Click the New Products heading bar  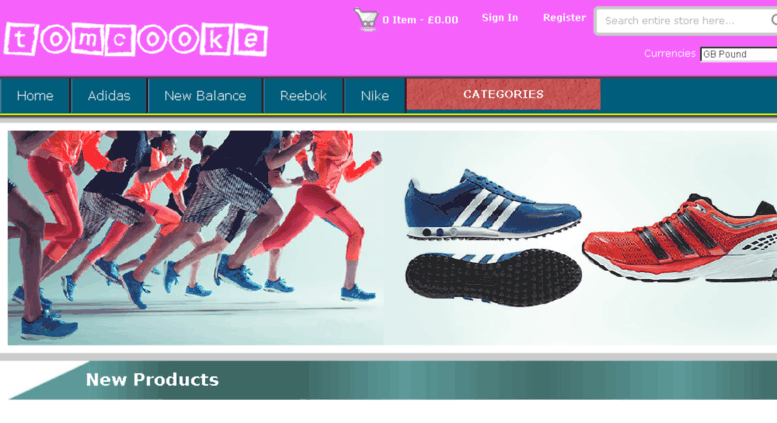(392, 380)
